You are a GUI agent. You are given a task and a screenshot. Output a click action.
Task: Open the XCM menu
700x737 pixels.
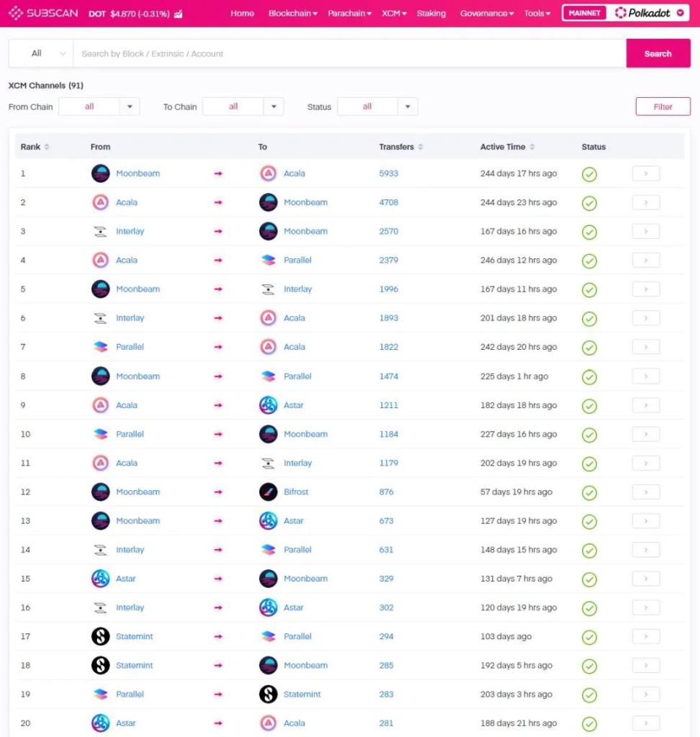point(394,14)
